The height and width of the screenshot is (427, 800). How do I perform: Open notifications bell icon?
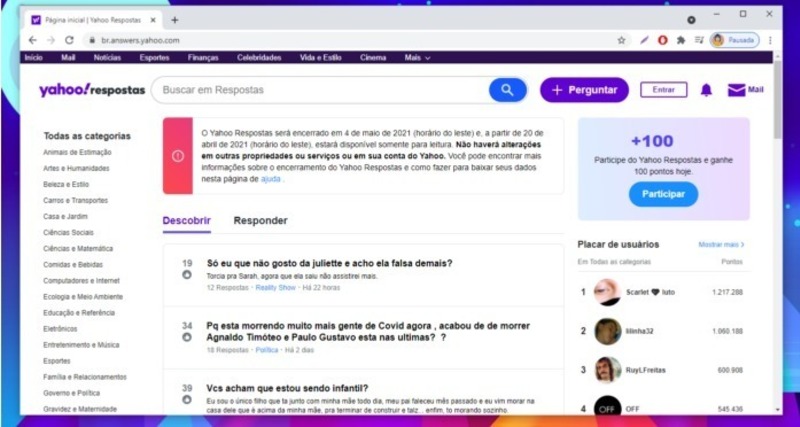tap(706, 90)
